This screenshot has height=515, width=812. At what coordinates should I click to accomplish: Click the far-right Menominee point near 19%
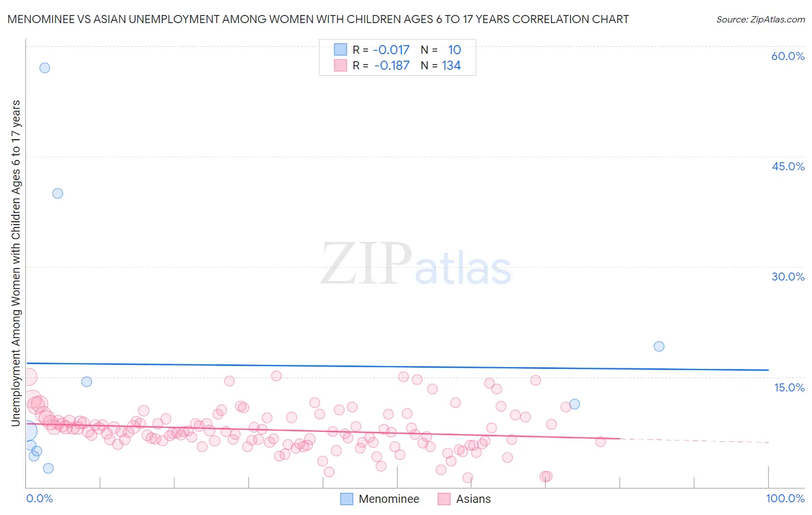659,346
